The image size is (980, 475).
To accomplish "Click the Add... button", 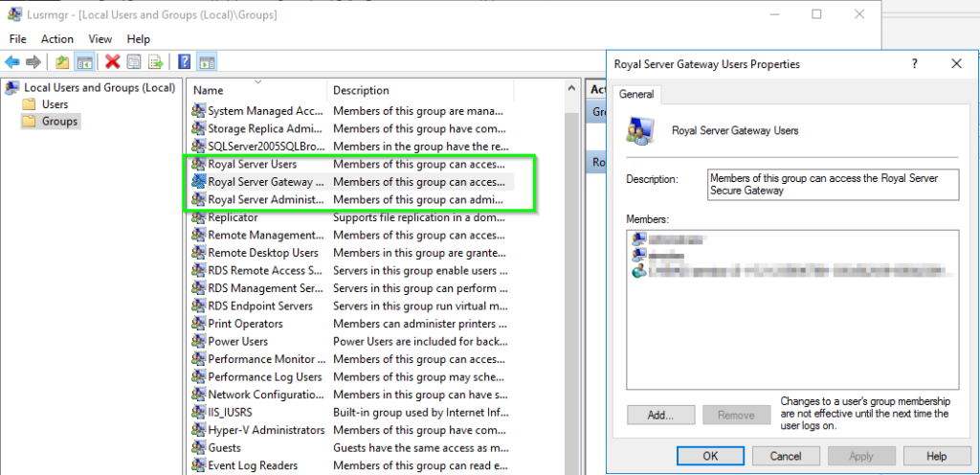I will pos(660,415).
